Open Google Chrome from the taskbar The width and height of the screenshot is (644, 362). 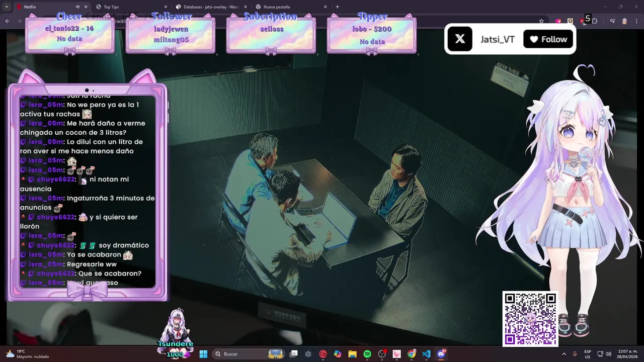pos(412,354)
